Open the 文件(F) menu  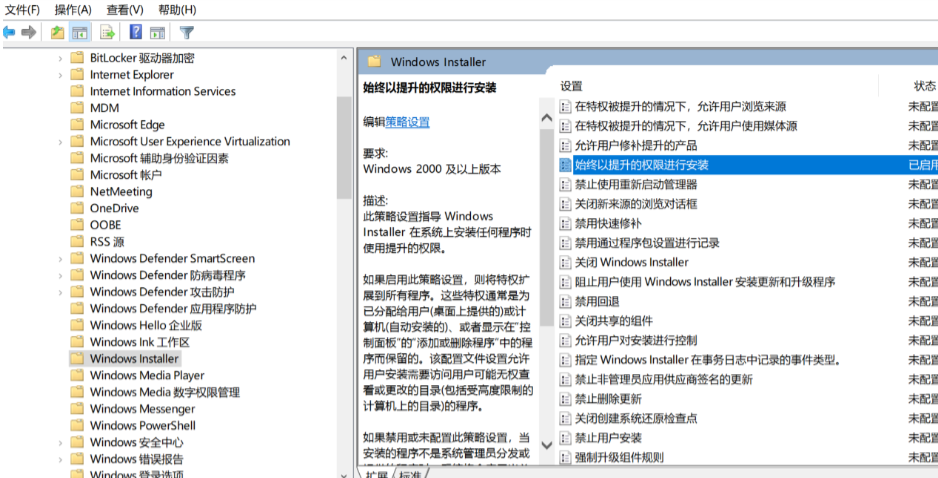coord(22,9)
